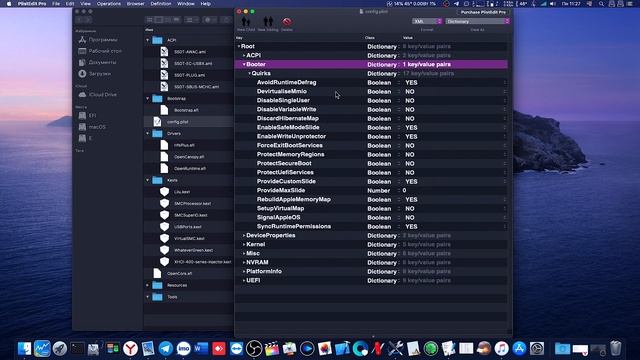
Task: Toggle EnableSafeModeSlide boolean value
Action: [x=411, y=127]
